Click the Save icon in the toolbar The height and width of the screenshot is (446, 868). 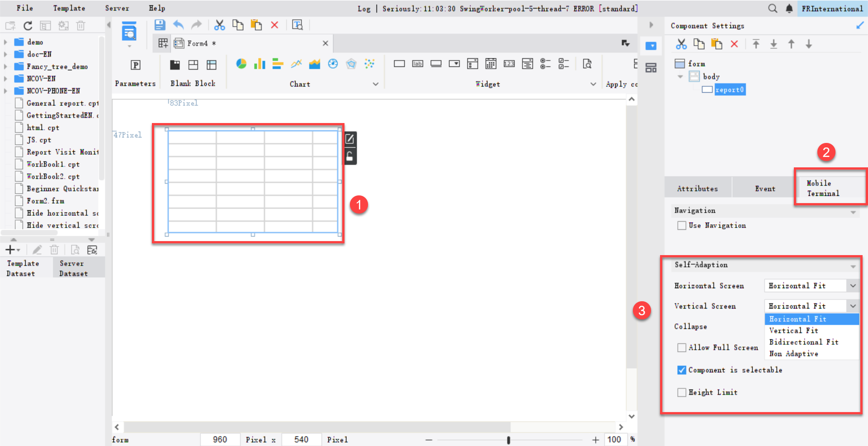click(160, 25)
